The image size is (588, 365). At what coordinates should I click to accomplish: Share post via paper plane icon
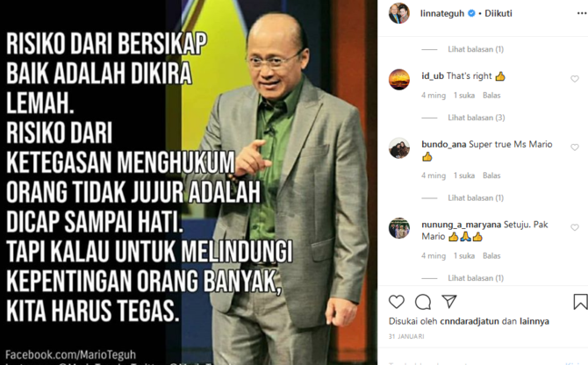click(448, 301)
